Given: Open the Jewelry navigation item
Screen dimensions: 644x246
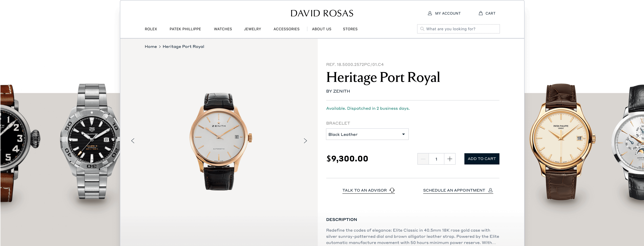Looking at the screenshot, I should (x=252, y=29).
